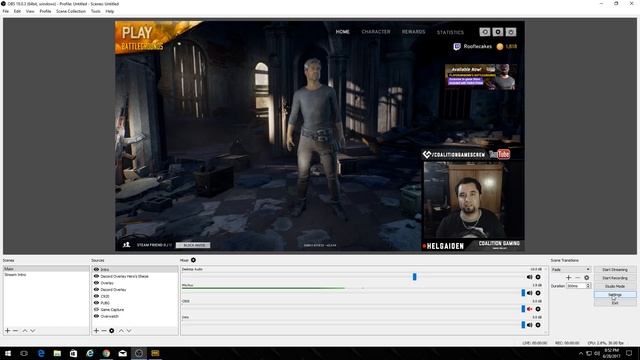The width and height of the screenshot is (640, 360).
Task: Click the Start Streaming button
Action: (615, 269)
